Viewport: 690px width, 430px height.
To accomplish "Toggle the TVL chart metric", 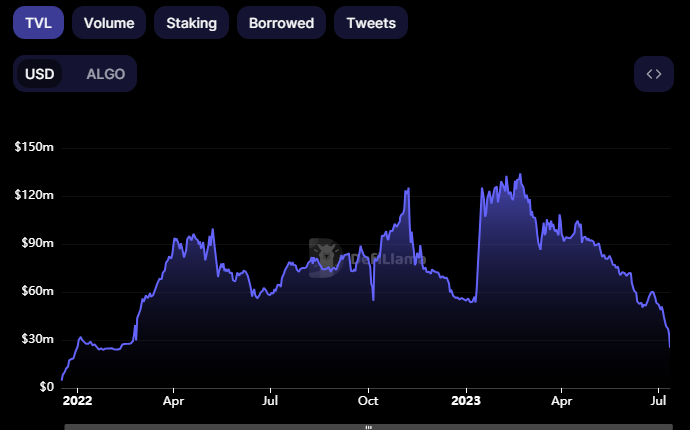I will [38, 22].
